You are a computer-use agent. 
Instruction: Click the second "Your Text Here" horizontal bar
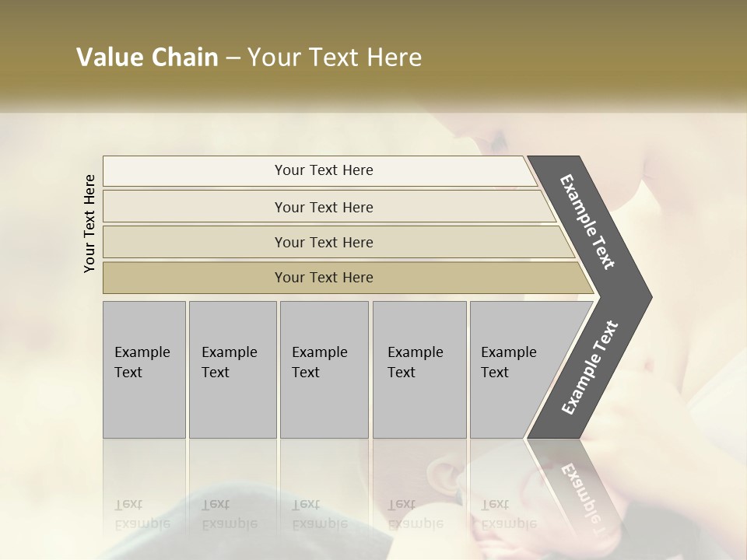pyautogui.click(x=323, y=207)
